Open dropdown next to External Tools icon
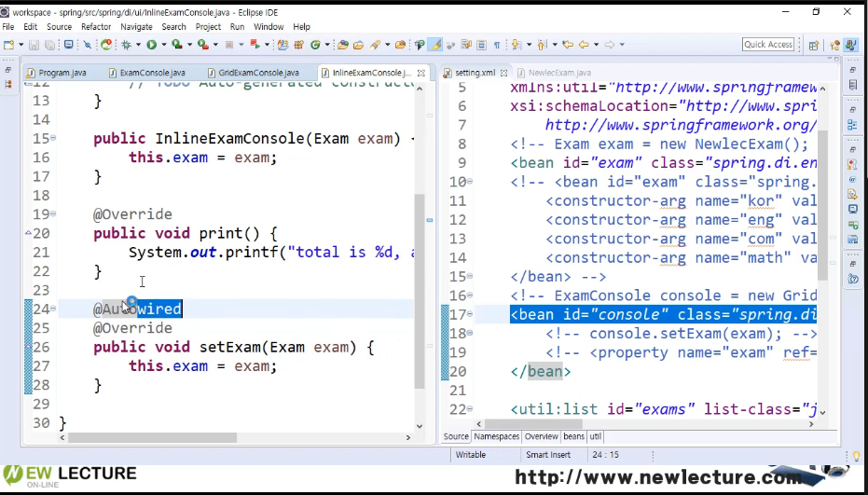Image resolution: width=868 pixels, height=495 pixels. pyautogui.click(x=214, y=45)
